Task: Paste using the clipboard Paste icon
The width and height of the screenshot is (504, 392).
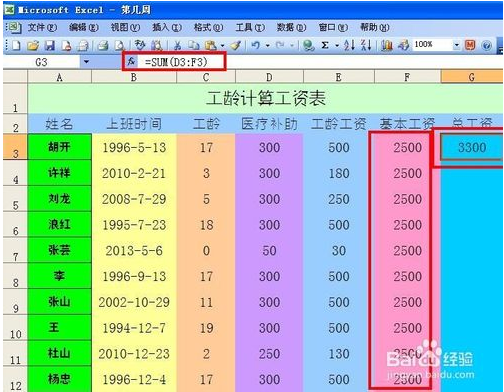Action: [211, 45]
